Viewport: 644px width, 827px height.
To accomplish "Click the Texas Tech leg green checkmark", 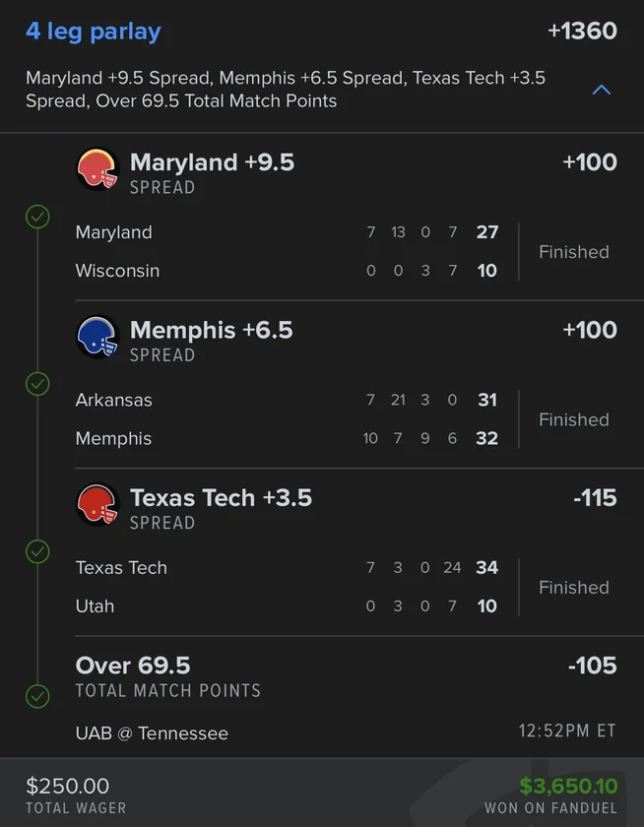I will click(37, 551).
